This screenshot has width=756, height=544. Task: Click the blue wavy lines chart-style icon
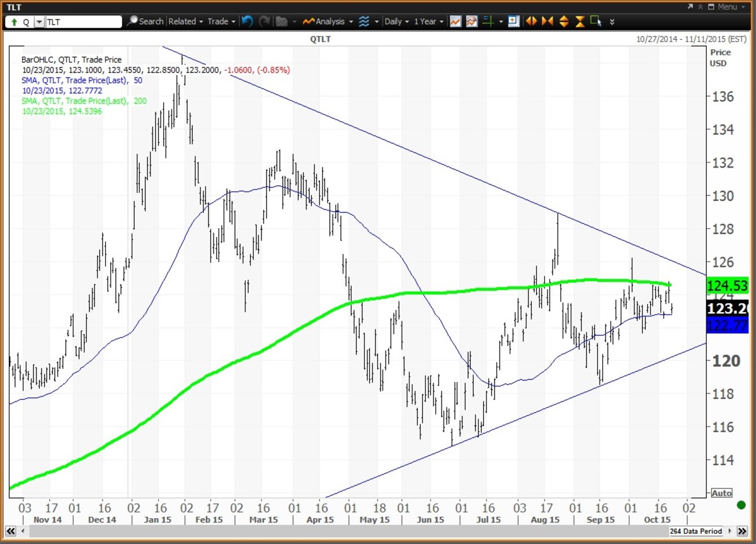click(x=364, y=21)
